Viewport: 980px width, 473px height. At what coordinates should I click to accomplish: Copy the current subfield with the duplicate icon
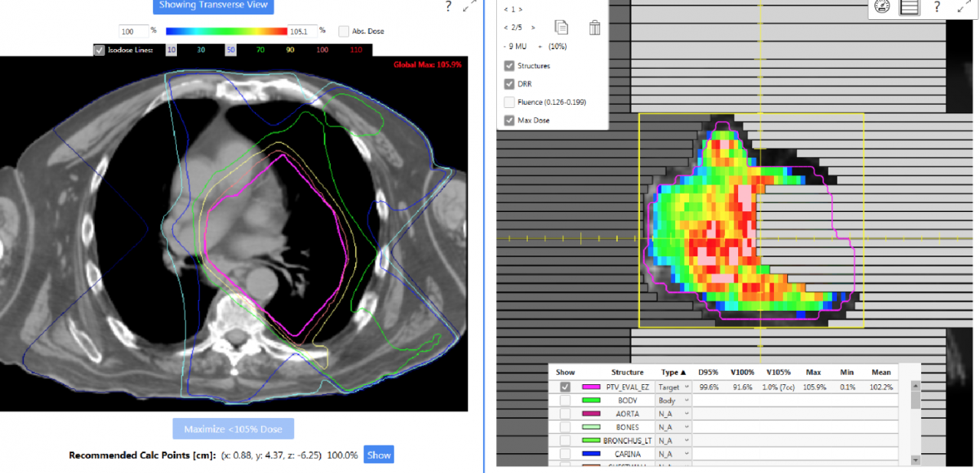point(561,28)
